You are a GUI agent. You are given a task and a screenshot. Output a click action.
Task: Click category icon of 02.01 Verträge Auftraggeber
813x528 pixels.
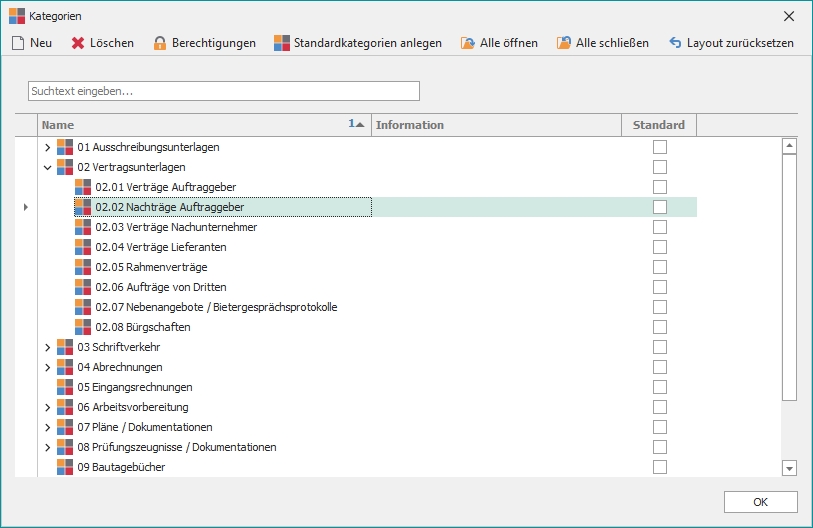pyautogui.click(x=83, y=187)
